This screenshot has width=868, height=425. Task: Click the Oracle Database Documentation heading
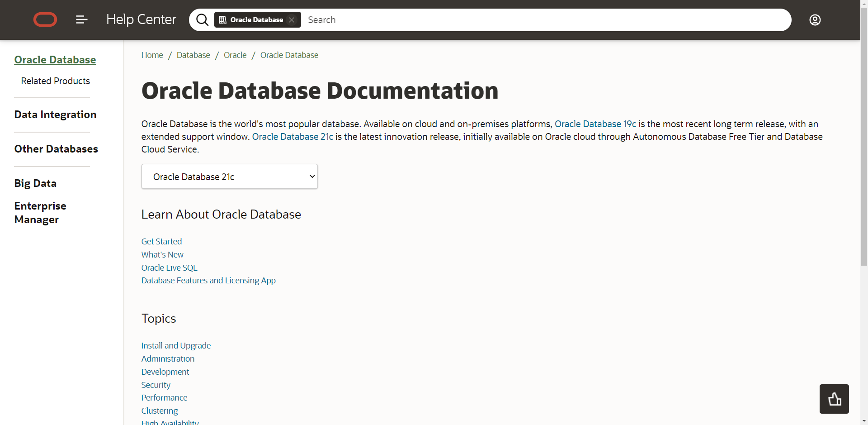click(320, 91)
